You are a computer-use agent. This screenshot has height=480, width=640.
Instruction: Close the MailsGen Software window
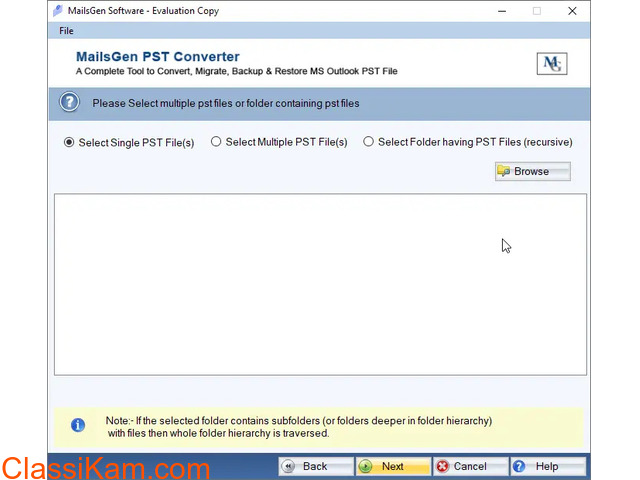(572, 11)
